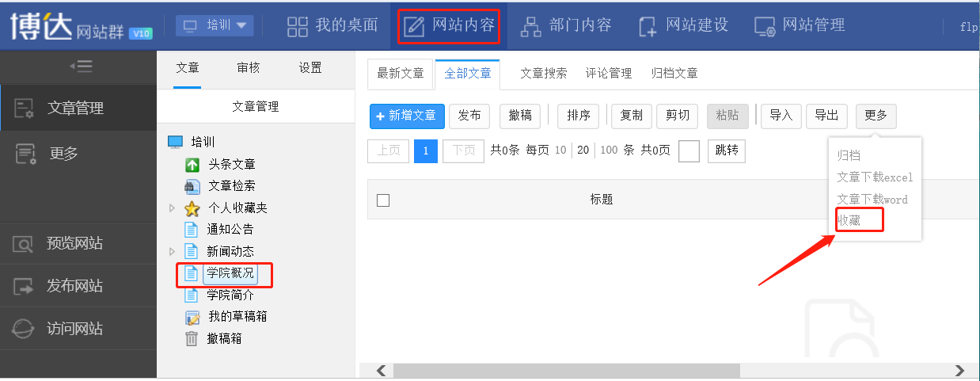The width and height of the screenshot is (980, 381).
Task: Switch to the 全部文章 tab
Action: [468, 74]
